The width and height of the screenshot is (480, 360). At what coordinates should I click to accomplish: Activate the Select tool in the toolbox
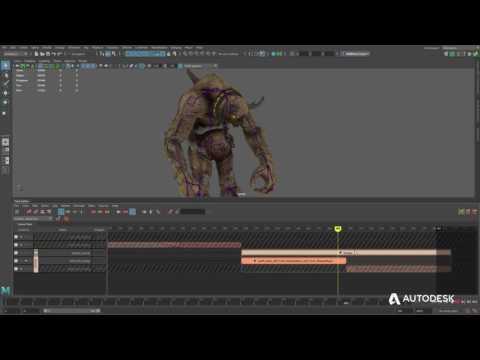(5, 65)
